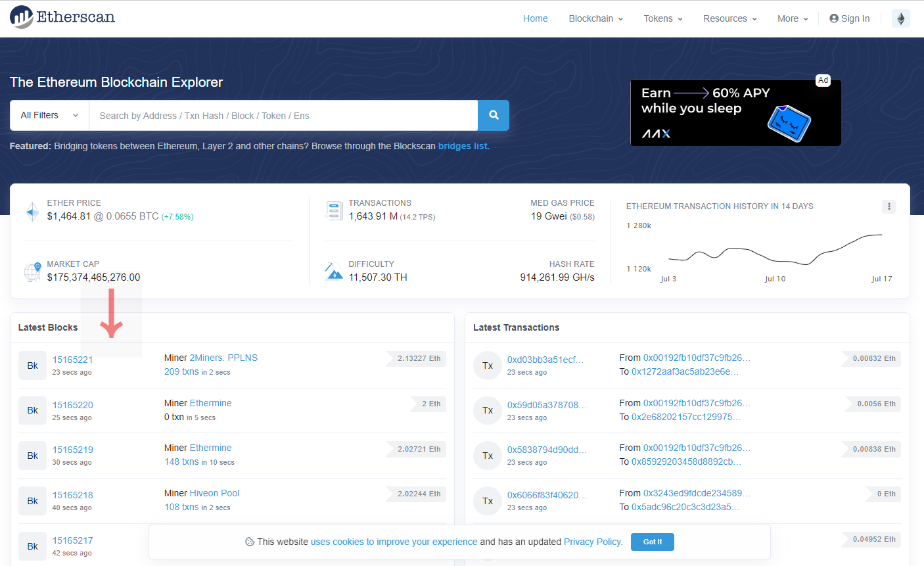Click the difficulty 11,507.30 TH value
Image resolution: width=924 pixels, height=566 pixels.
378,277
